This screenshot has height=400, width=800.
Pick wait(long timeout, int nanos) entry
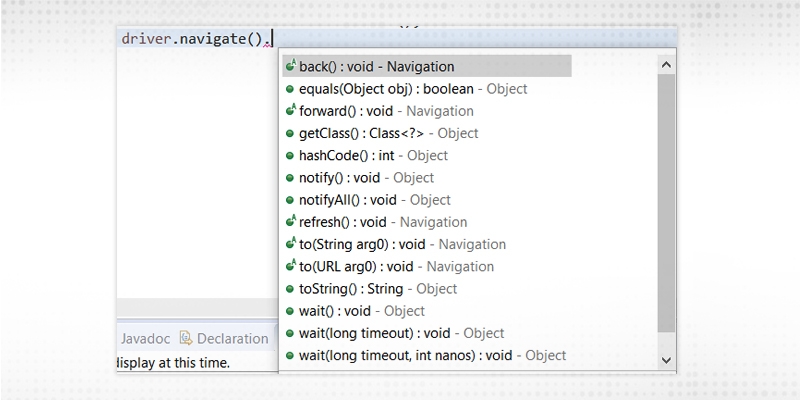(432, 355)
